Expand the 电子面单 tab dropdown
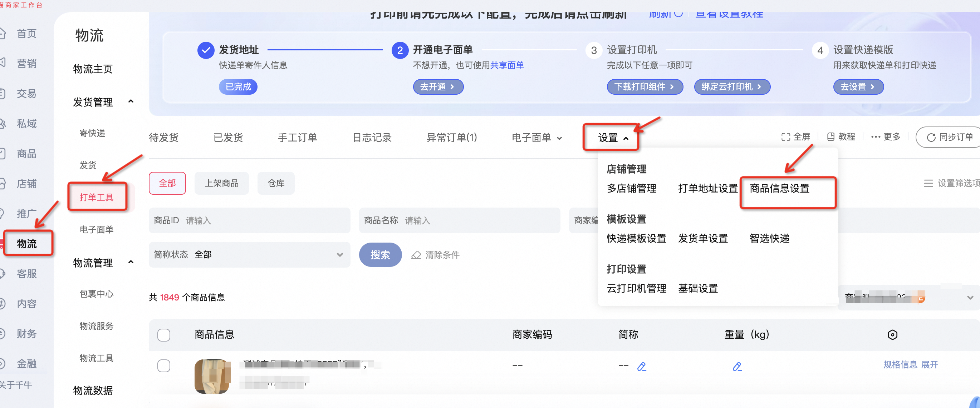The height and width of the screenshot is (408, 980). (x=559, y=138)
